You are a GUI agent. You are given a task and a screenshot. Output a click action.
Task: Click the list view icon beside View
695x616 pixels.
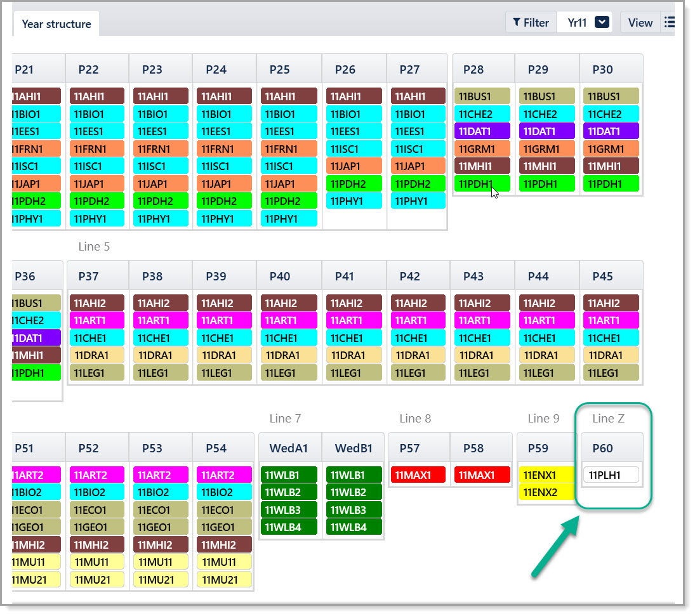669,22
